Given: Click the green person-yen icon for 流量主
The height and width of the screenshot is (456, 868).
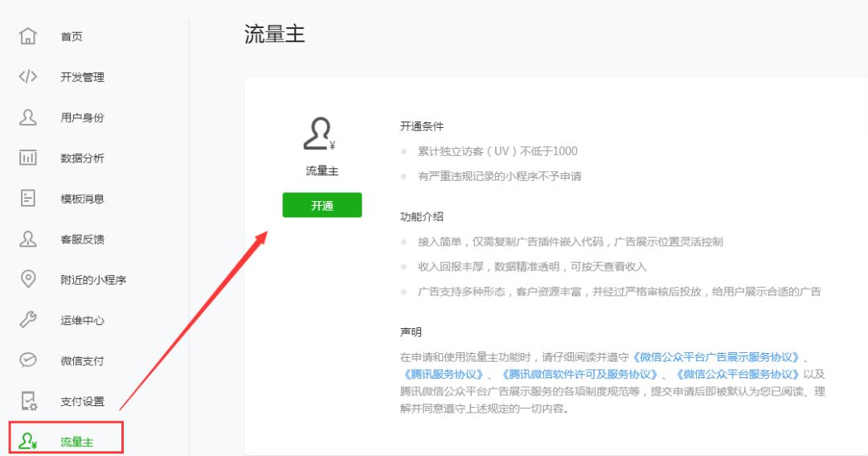Looking at the screenshot, I should [x=27, y=441].
